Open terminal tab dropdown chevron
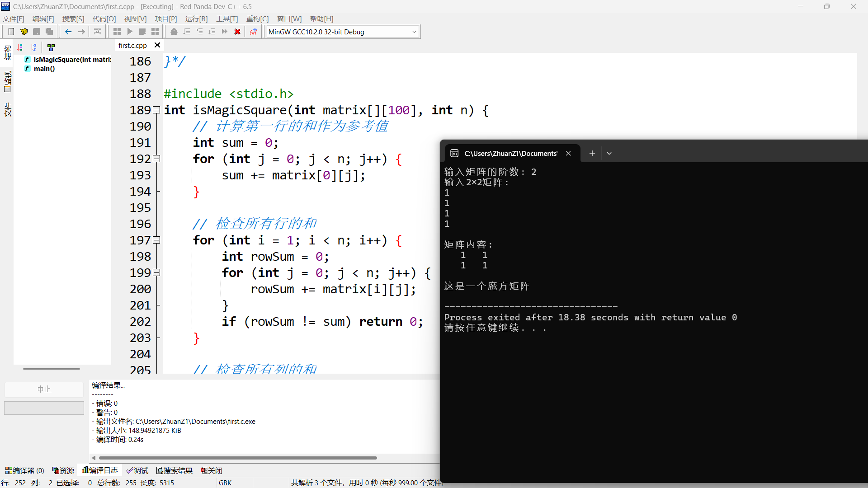Viewport: 868px width, 488px height. coord(609,153)
